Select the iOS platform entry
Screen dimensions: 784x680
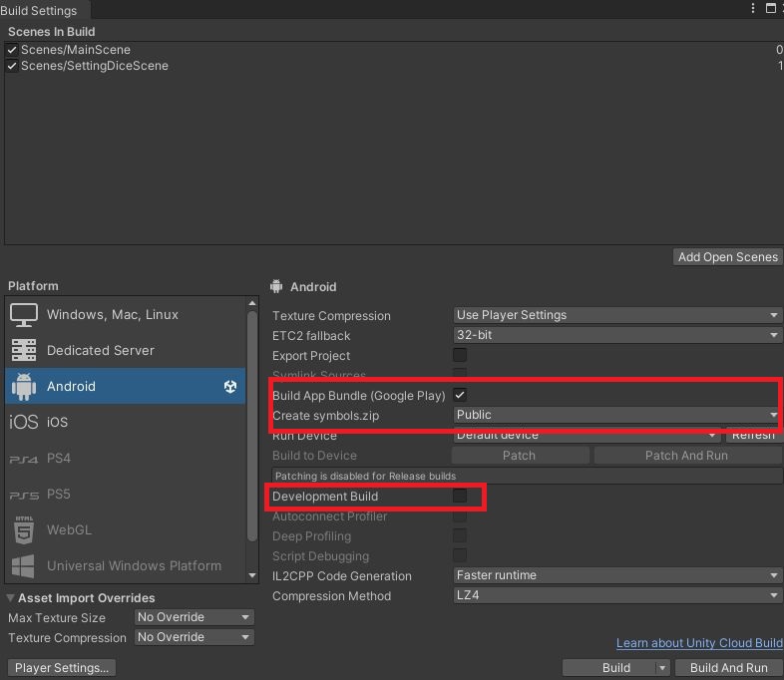click(125, 422)
